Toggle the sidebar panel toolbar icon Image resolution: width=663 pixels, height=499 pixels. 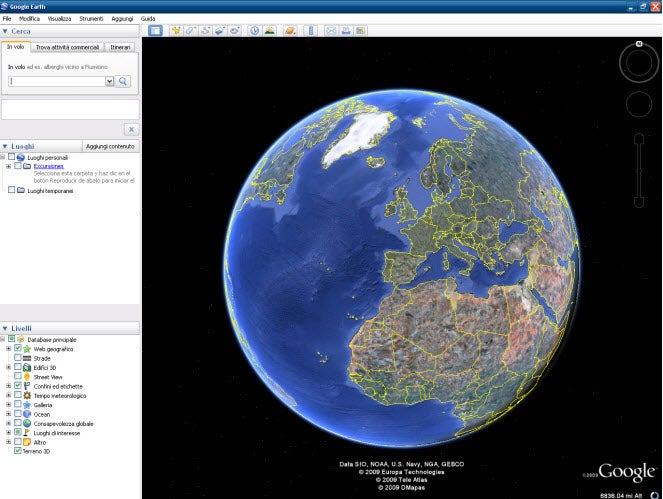point(155,30)
